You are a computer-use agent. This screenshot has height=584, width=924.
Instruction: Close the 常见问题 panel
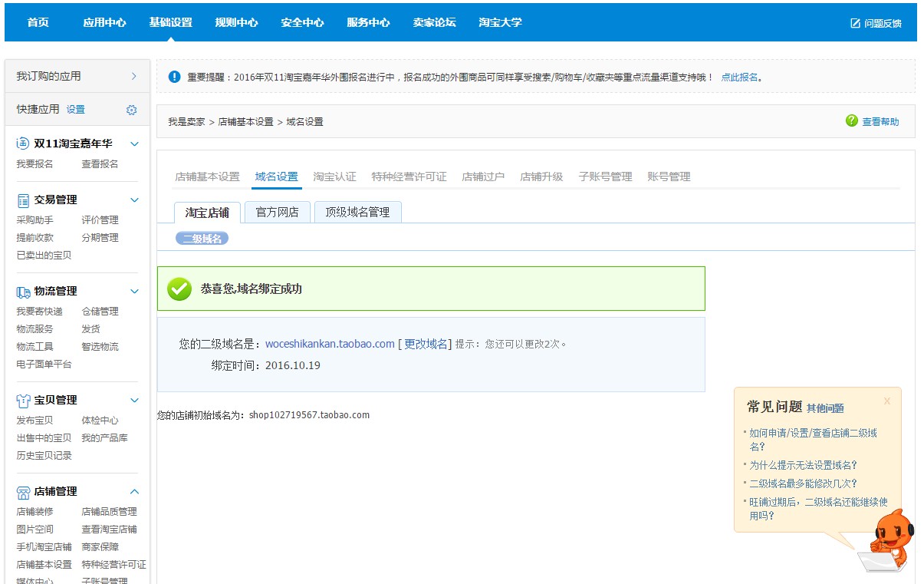tap(886, 401)
